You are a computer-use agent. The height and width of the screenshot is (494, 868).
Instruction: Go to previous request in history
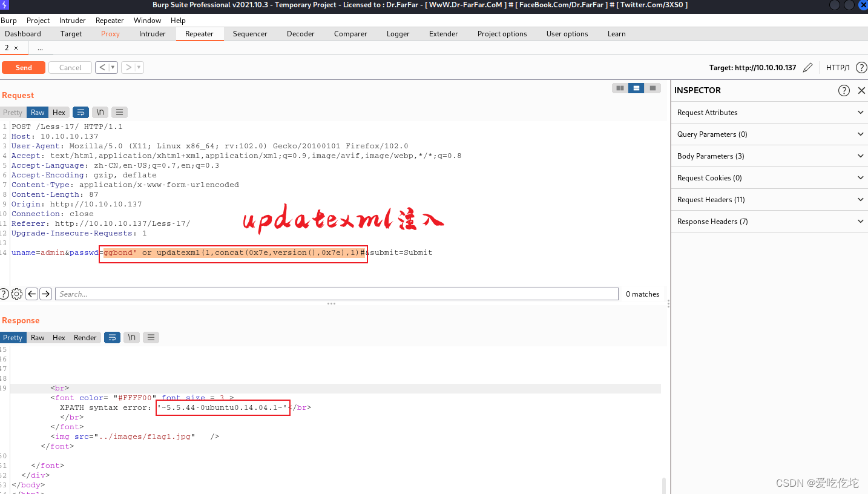point(102,67)
